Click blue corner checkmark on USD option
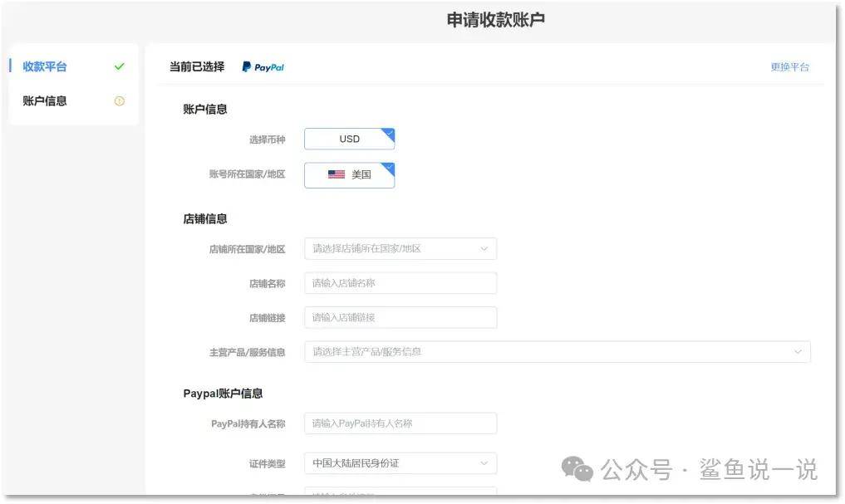Screen dimensions: 845x504 [x=389, y=133]
